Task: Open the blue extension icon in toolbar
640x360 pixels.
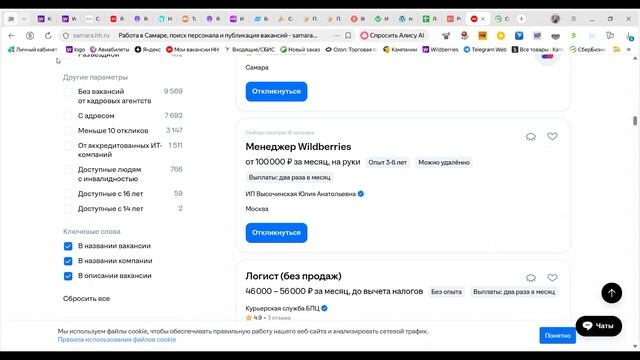Action: pyautogui.click(x=519, y=36)
